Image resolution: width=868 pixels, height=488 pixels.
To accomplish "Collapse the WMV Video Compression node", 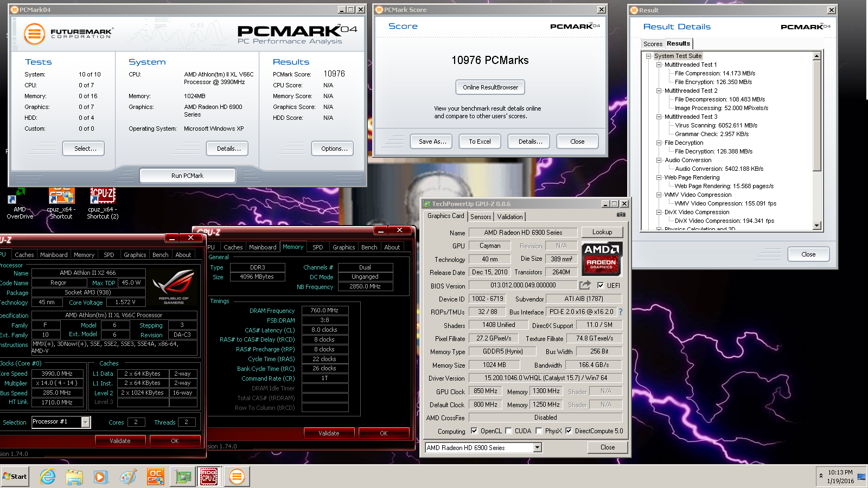I will point(659,195).
